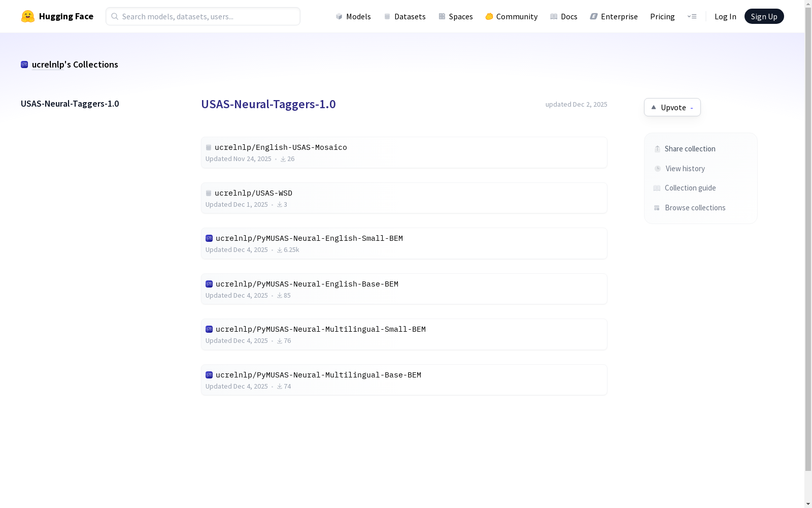This screenshot has width=812, height=508.
Task: Click "Updated Dec 1, 2025" text
Action: coord(236,204)
